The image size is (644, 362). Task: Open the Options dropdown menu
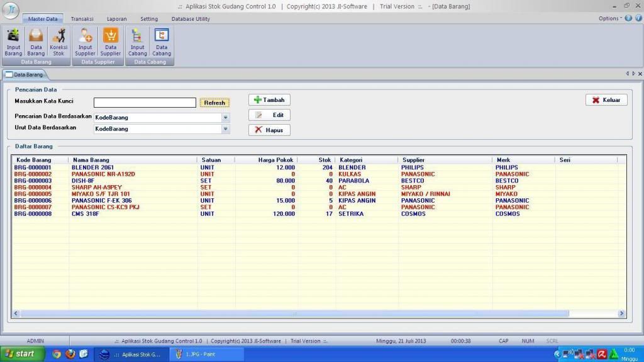coord(609,18)
